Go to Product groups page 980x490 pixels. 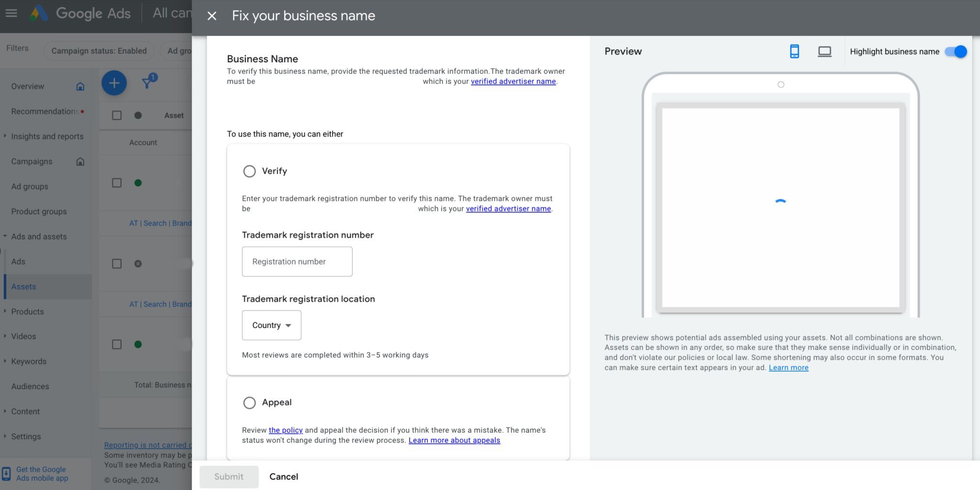tap(39, 211)
